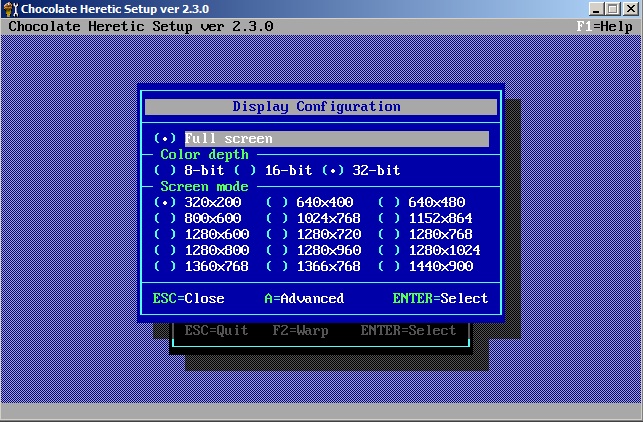Choose 1360x768 screen mode
Image resolution: width=643 pixels, height=422 pixels.
point(201,266)
